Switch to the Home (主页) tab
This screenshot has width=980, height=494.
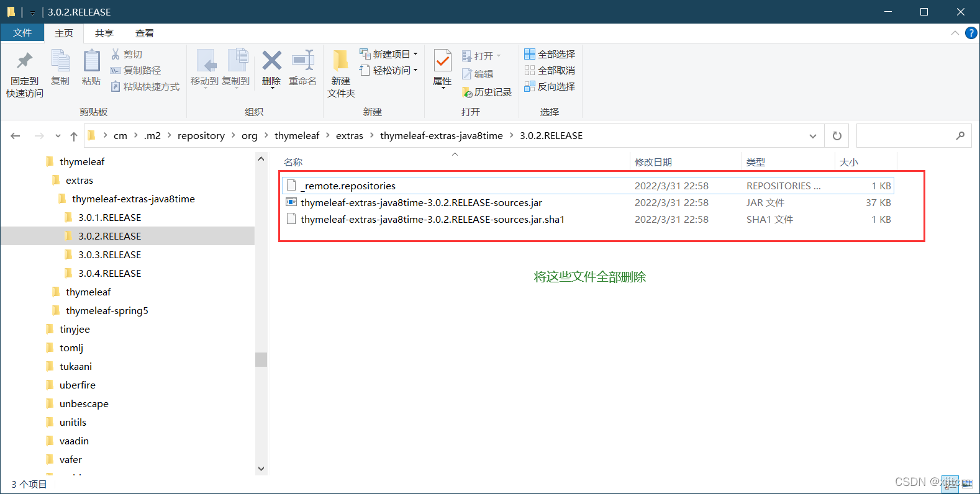64,34
